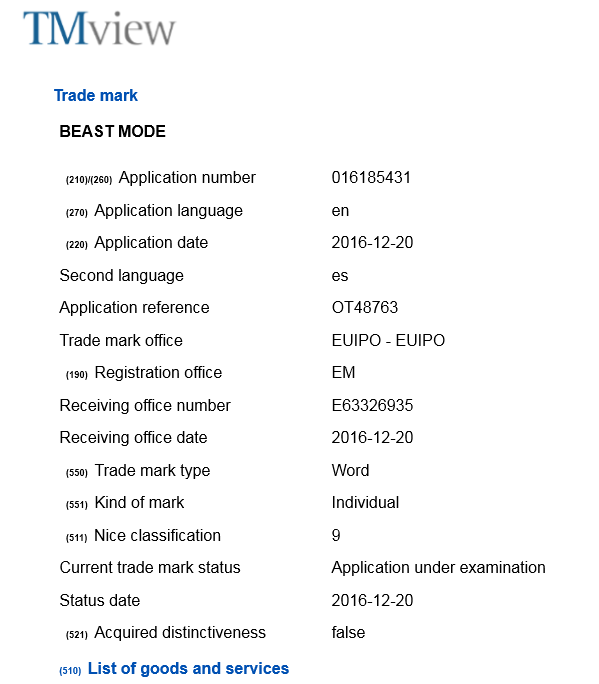Select the Nice classification value 9
Image resolution: width=599 pixels, height=684 pixels.
coord(336,535)
